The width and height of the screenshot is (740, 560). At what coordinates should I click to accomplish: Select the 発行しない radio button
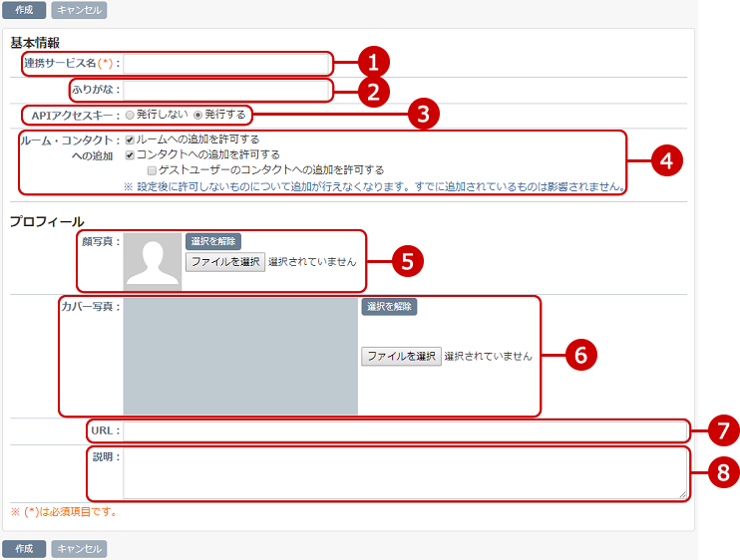(130, 115)
